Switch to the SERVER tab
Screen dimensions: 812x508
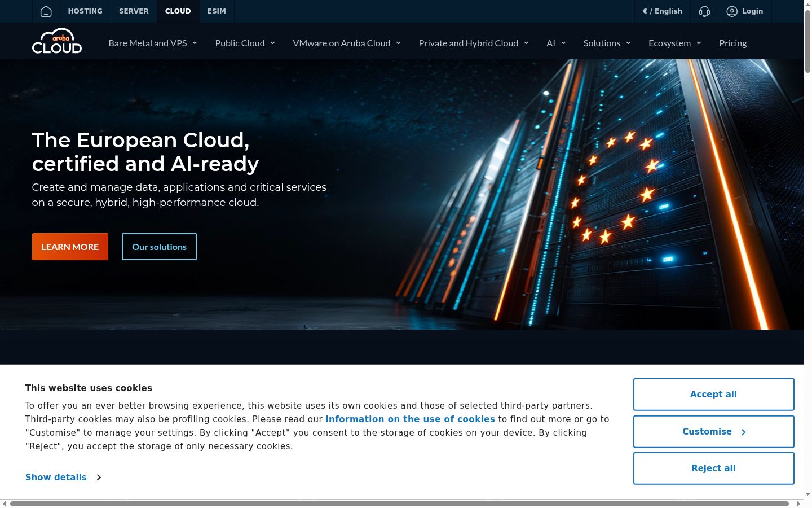pos(134,11)
